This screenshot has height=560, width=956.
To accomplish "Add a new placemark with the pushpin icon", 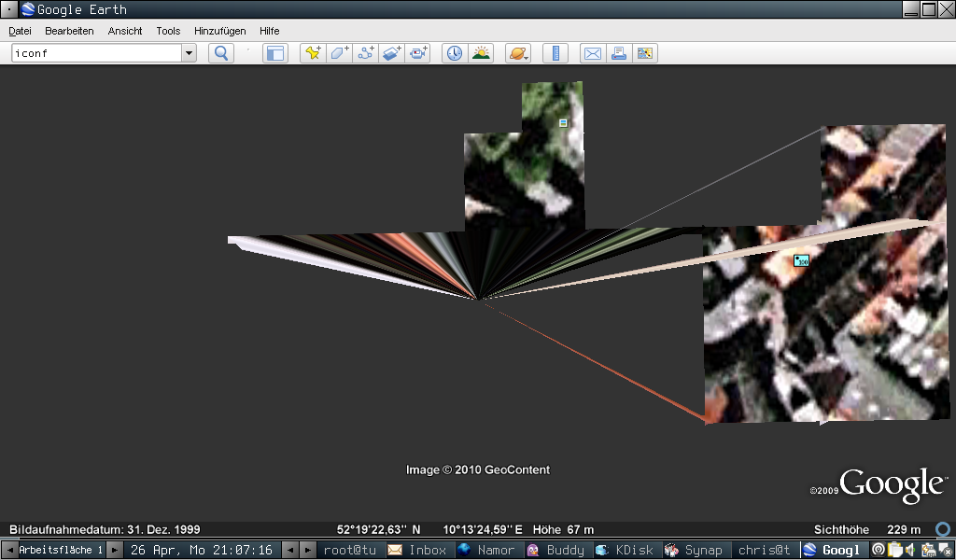I will point(313,53).
